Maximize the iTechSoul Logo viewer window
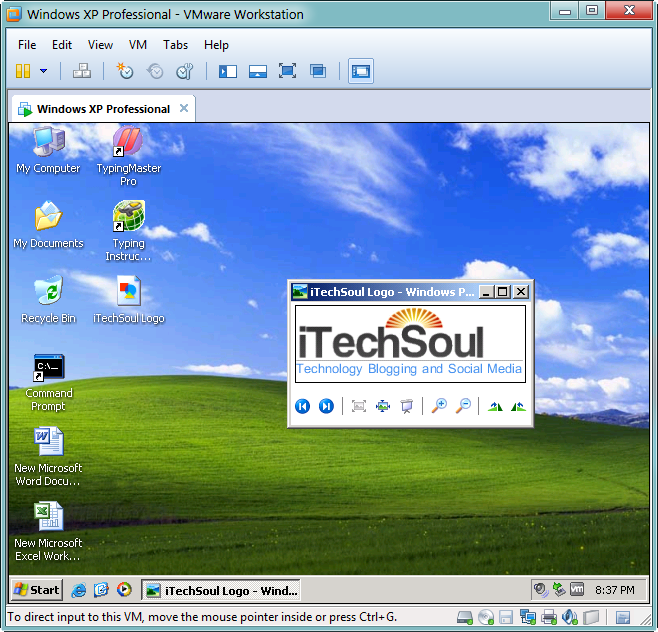658x632 pixels. pos(503,292)
